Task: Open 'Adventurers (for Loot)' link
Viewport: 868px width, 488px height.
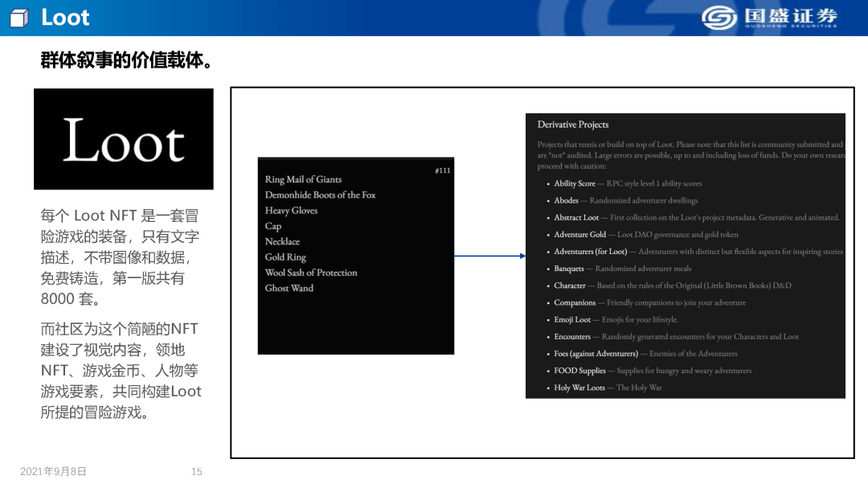Action: coord(591,252)
